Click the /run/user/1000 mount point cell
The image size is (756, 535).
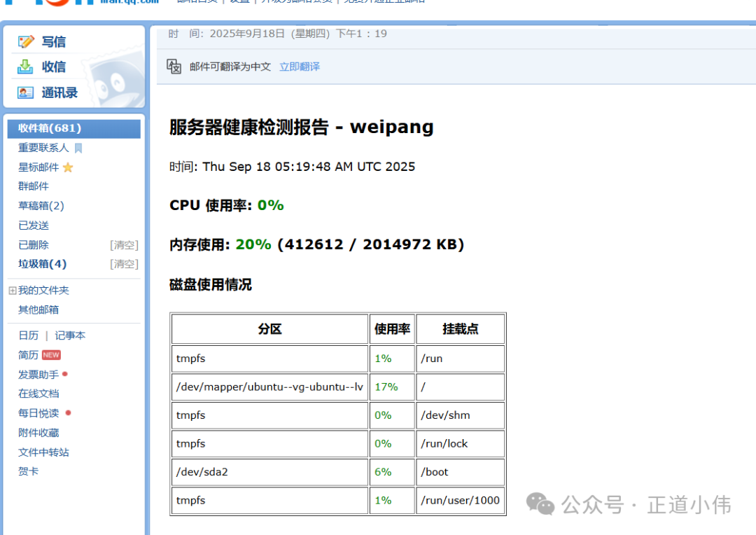pyautogui.click(x=461, y=500)
